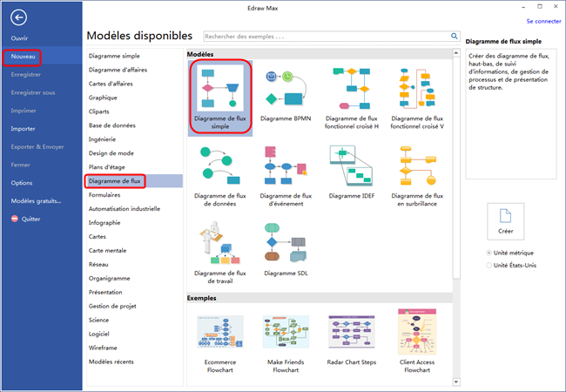Click the Rechercher des exemples search field
Image resolution: width=566 pixels, height=392 pixels.
(x=327, y=37)
